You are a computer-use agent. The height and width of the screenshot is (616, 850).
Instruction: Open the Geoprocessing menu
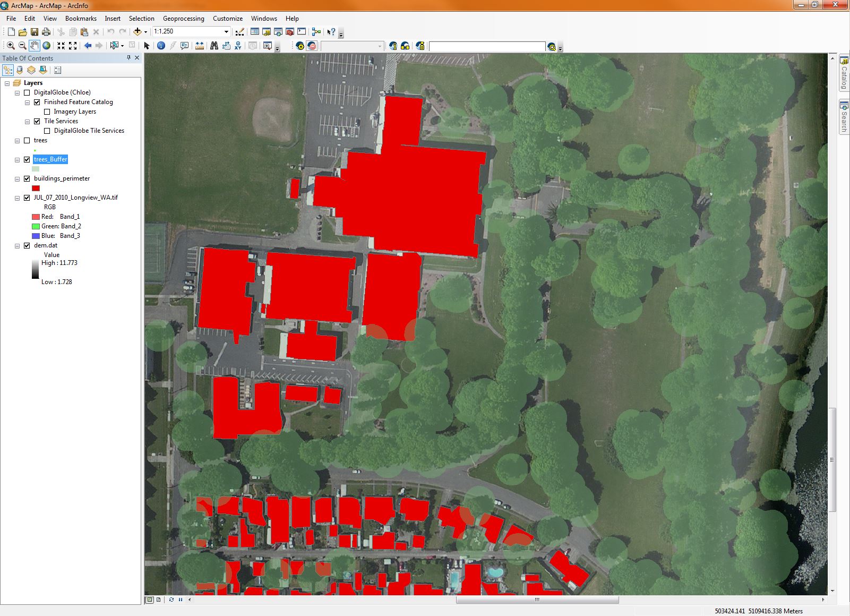[x=184, y=19]
